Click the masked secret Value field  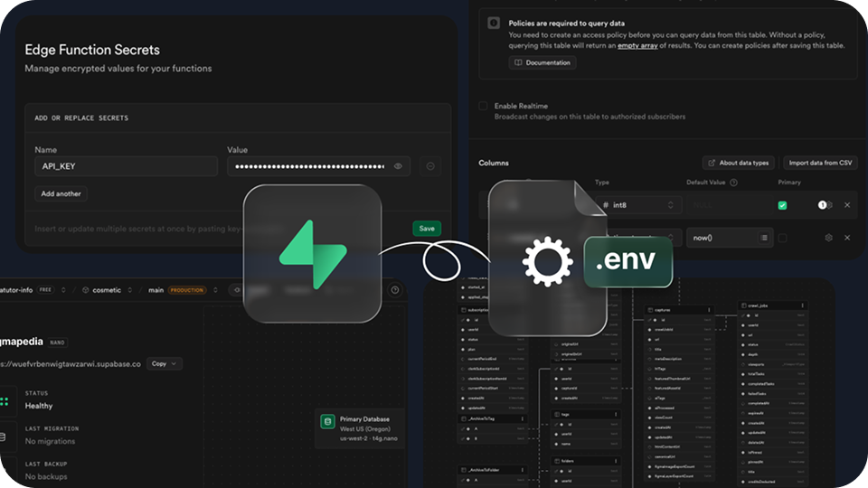tap(318, 166)
